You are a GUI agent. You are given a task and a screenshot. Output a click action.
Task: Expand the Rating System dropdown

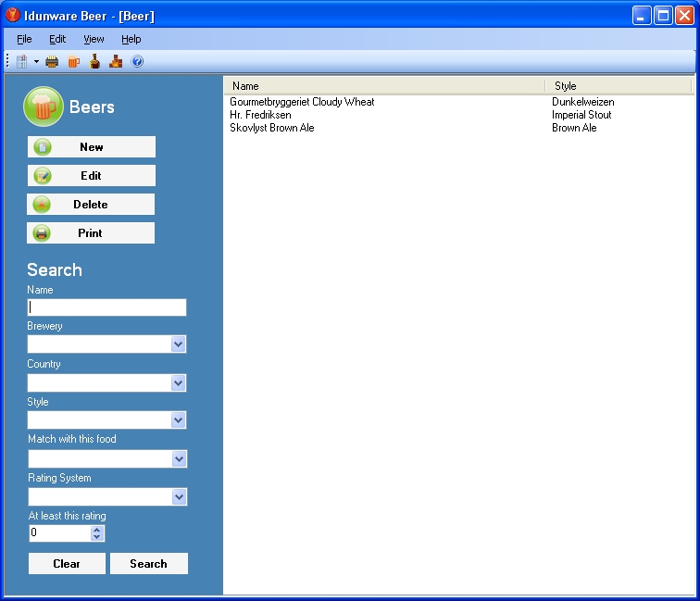point(179,497)
